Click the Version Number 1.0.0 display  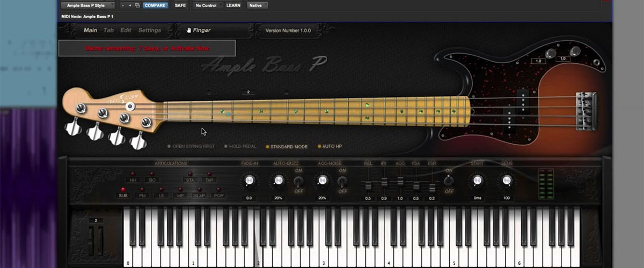point(288,31)
